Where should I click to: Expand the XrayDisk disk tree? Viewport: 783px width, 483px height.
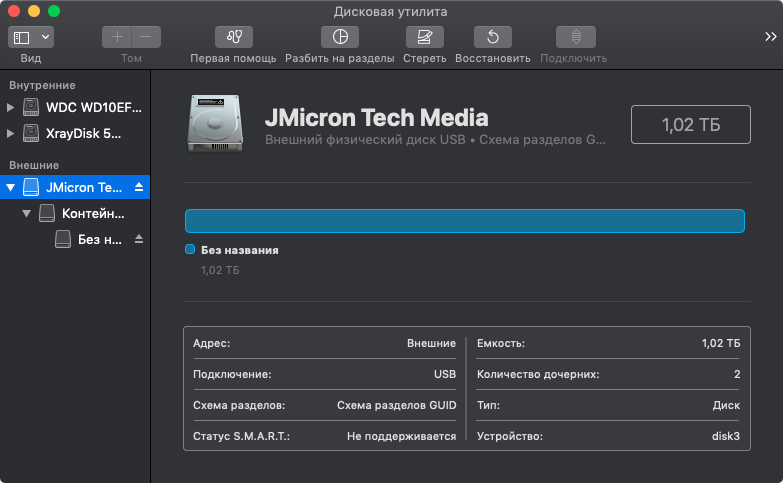[11, 133]
